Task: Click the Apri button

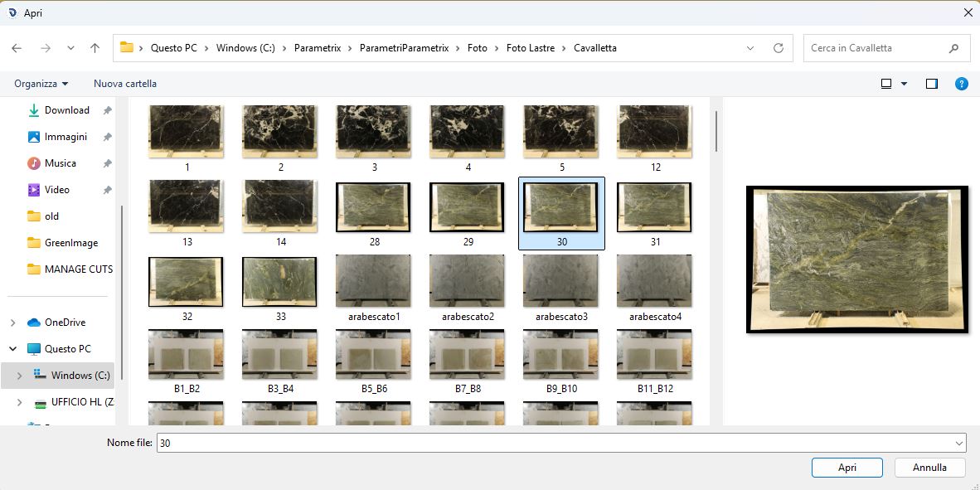Action: 847,468
